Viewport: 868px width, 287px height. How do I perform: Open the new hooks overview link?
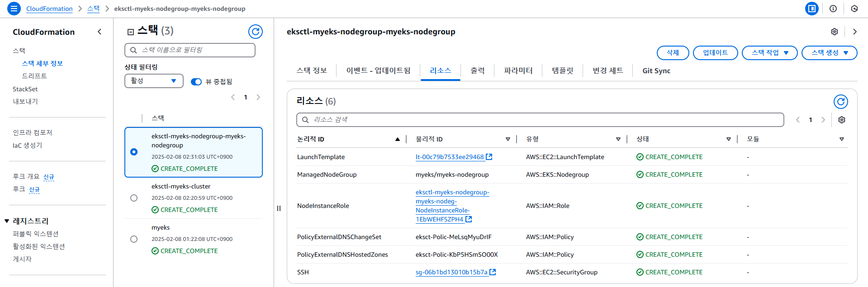[x=49, y=177]
